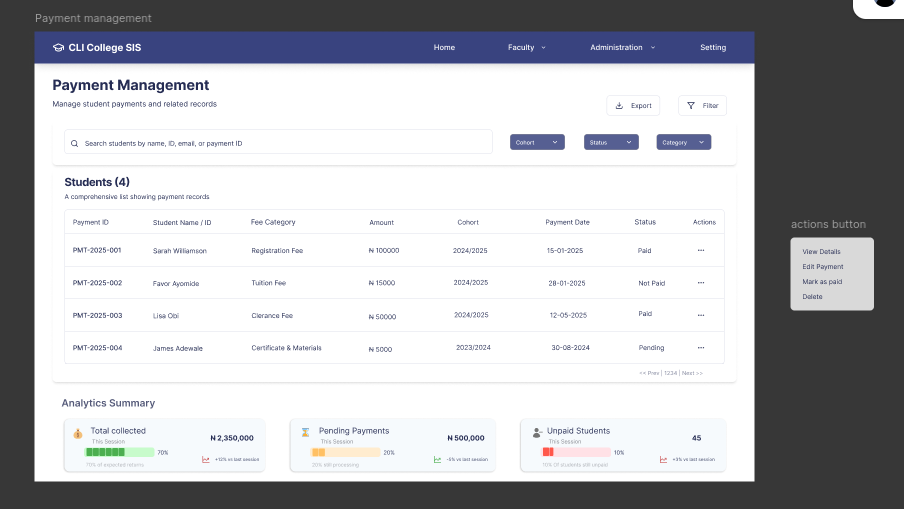Click the Filter button
The image size is (904, 509).
point(702,105)
